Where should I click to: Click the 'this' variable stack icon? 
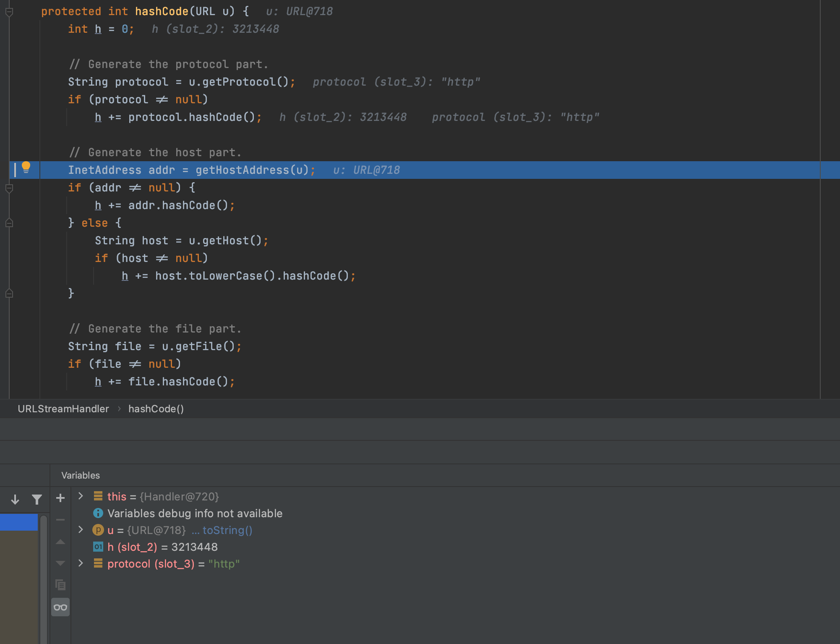[98, 496]
